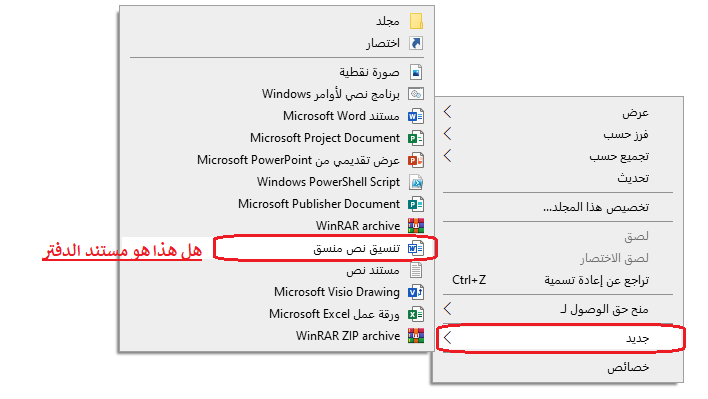Open the جديد submenu

pyautogui.click(x=559, y=338)
